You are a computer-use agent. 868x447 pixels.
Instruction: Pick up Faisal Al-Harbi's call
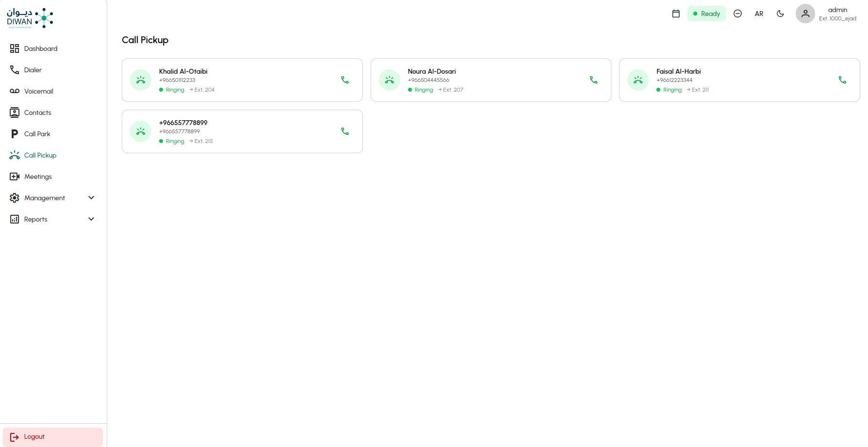click(x=842, y=80)
